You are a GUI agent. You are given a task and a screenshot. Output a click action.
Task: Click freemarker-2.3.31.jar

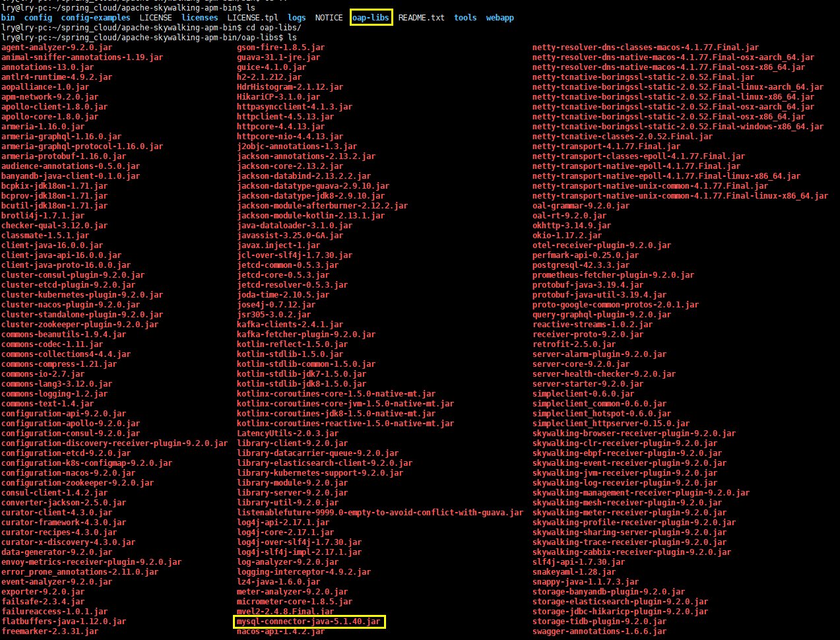pyautogui.click(x=49, y=631)
